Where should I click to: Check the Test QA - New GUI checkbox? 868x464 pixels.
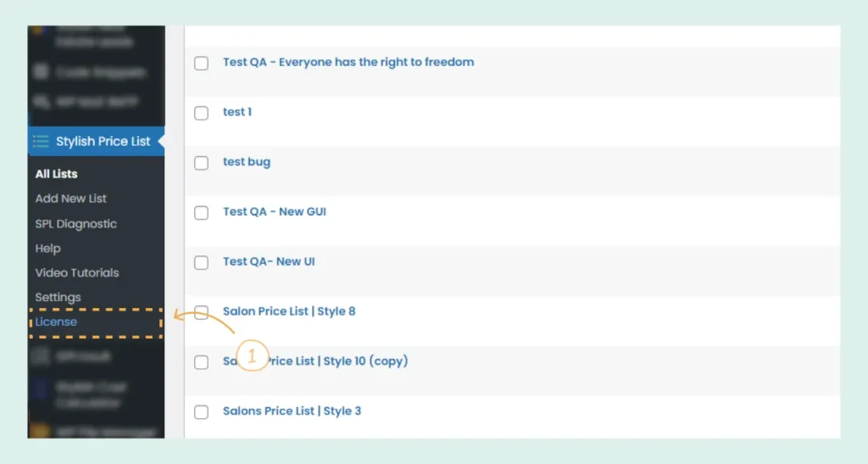[202, 213]
